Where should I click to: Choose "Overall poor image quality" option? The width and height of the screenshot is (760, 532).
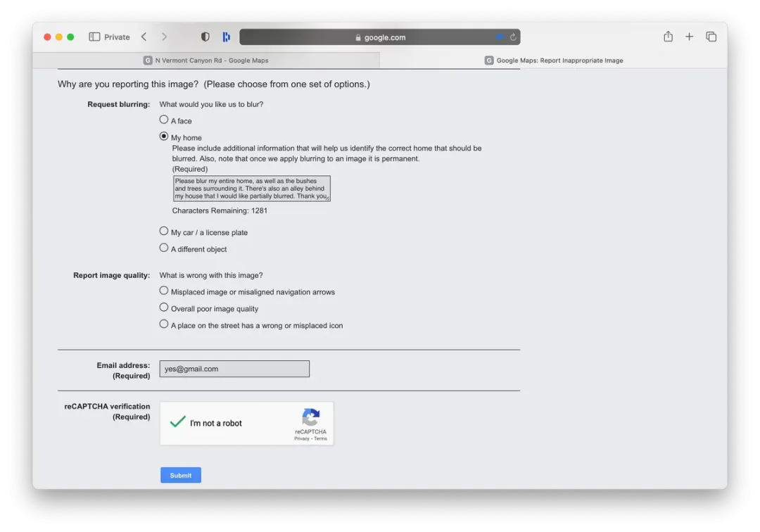164,308
